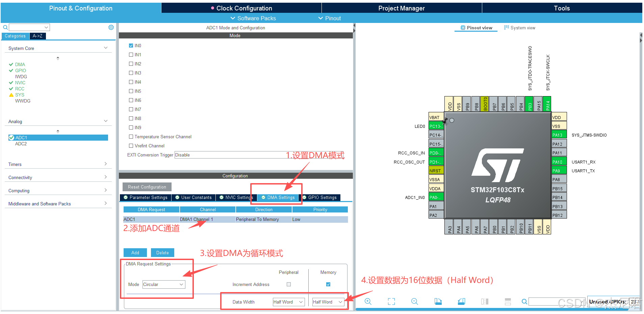Click the PD1 RCC_OSC_OUT pin
644x314 pixels.
436,162
